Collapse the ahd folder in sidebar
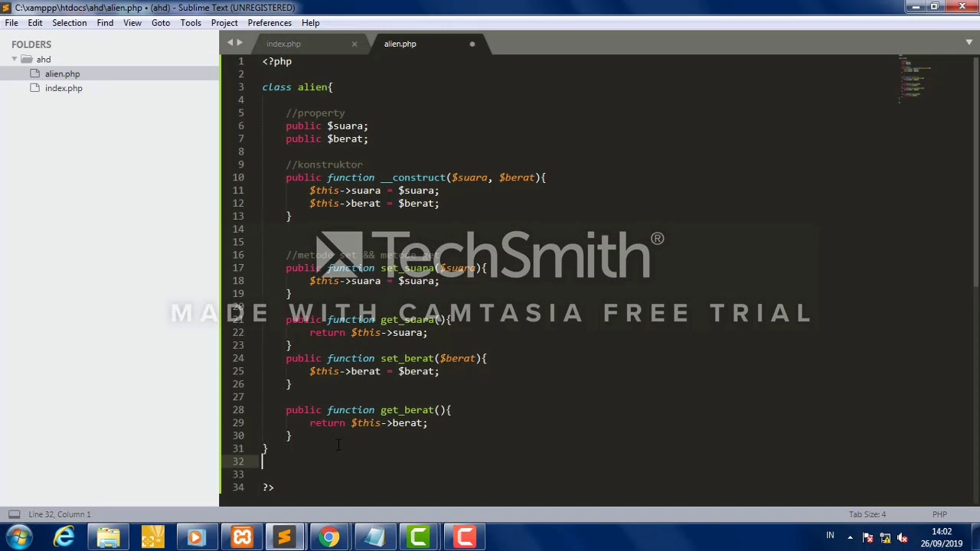Image resolution: width=980 pixels, height=551 pixels. pos(14,60)
